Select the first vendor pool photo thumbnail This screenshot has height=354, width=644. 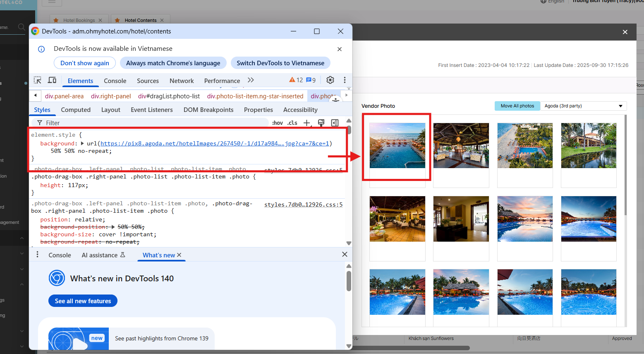pos(397,145)
